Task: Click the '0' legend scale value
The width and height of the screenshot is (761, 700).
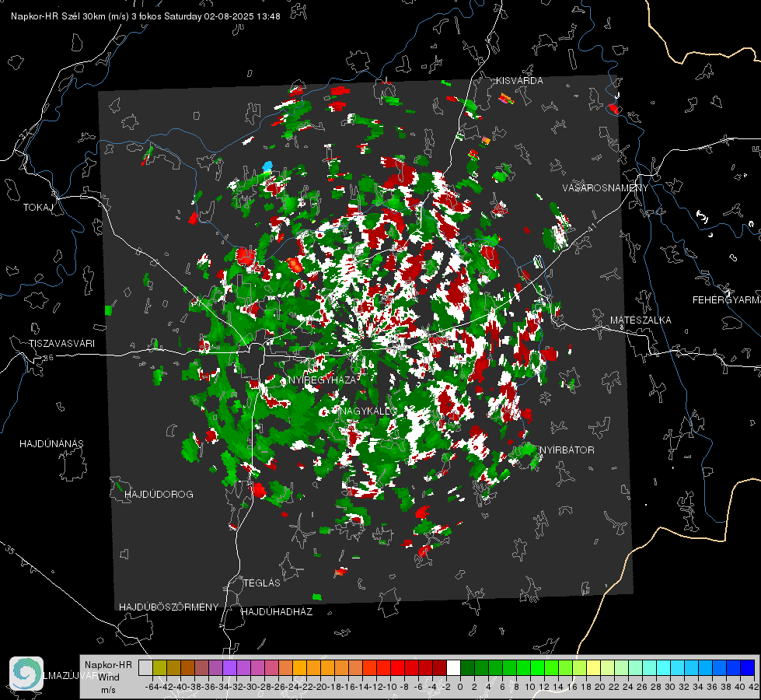Action: coord(460,687)
